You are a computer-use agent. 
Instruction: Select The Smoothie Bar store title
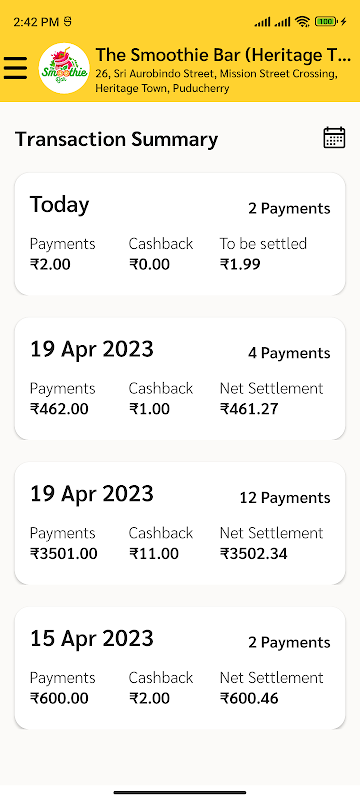pos(224,55)
